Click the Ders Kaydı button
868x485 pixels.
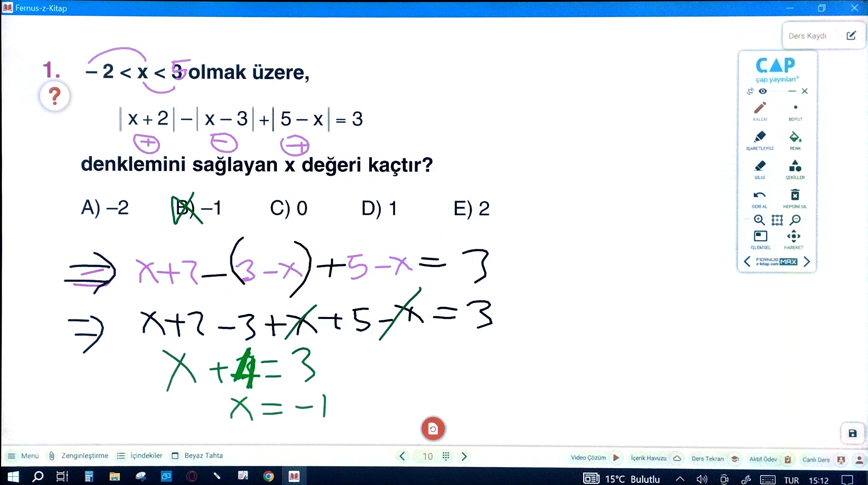[x=808, y=36]
